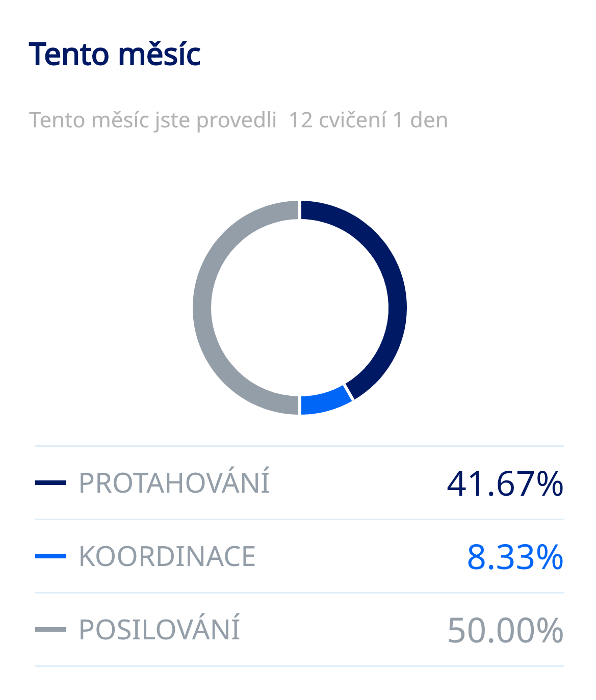Click the "1 den" text
Image resolution: width=596 pixels, height=700 pixels.
(x=421, y=120)
